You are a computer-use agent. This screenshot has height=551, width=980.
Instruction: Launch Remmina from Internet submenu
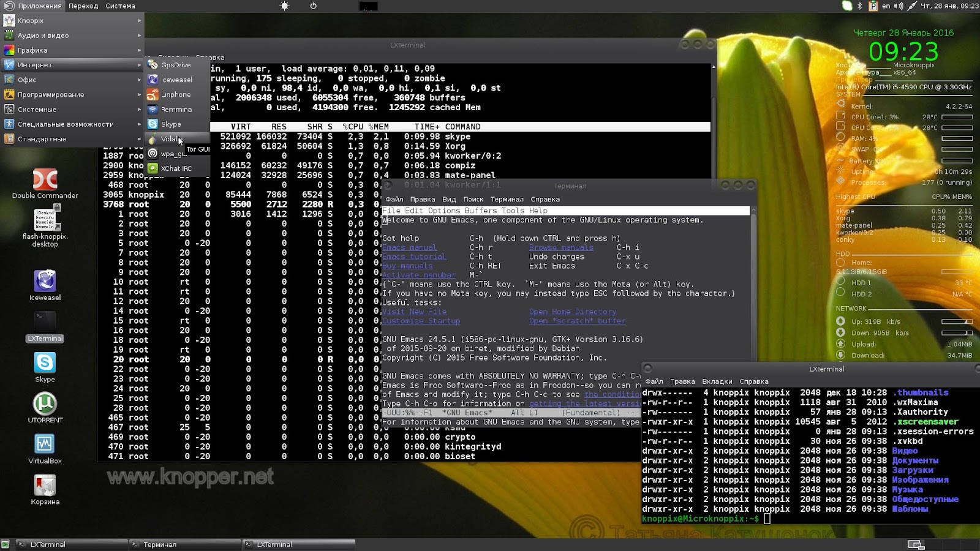(177, 109)
